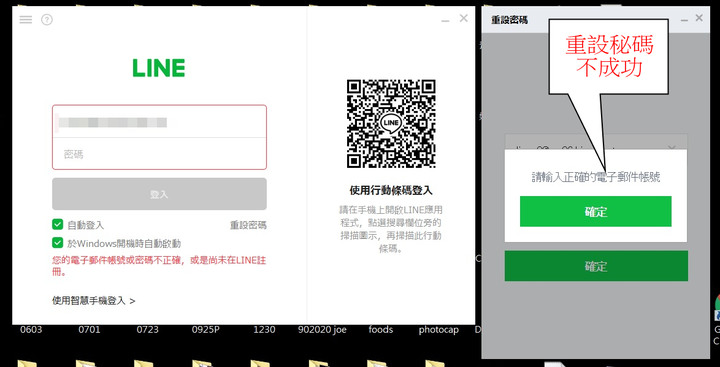Focus the blurred email address field
Viewport: 720px width, 367px height.
(x=159, y=122)
